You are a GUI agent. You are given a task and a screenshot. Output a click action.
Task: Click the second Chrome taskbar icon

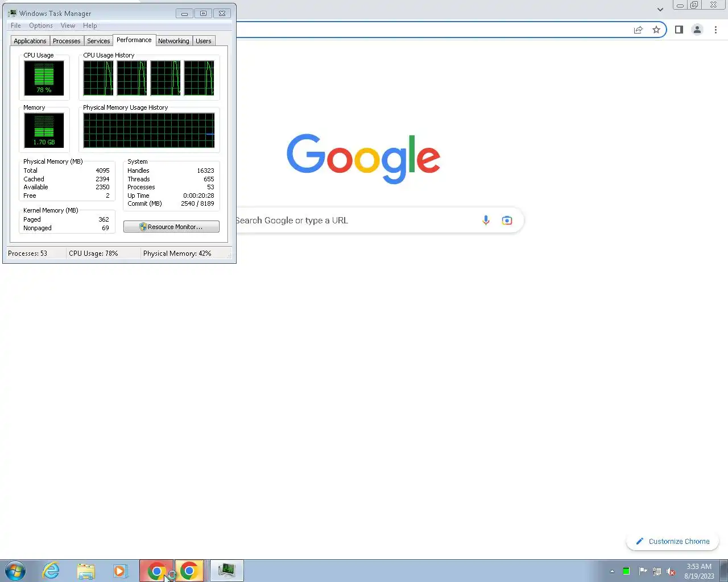point(189,571)
